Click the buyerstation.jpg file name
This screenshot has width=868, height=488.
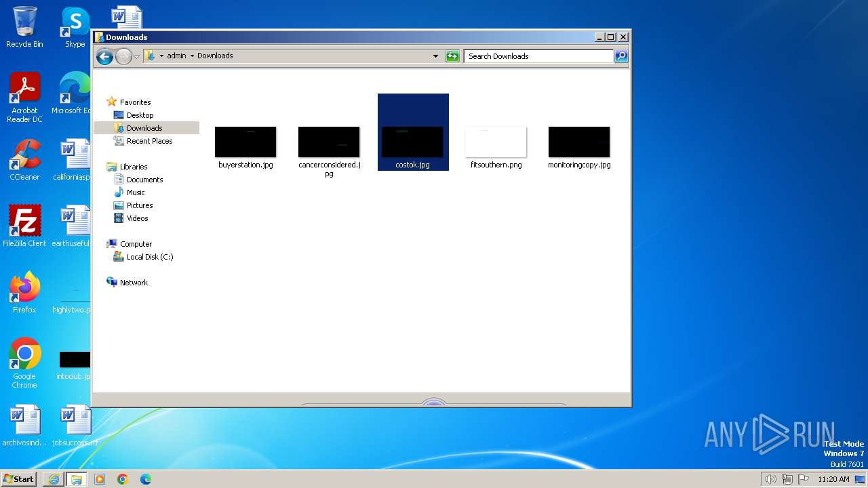coord(245,165)
